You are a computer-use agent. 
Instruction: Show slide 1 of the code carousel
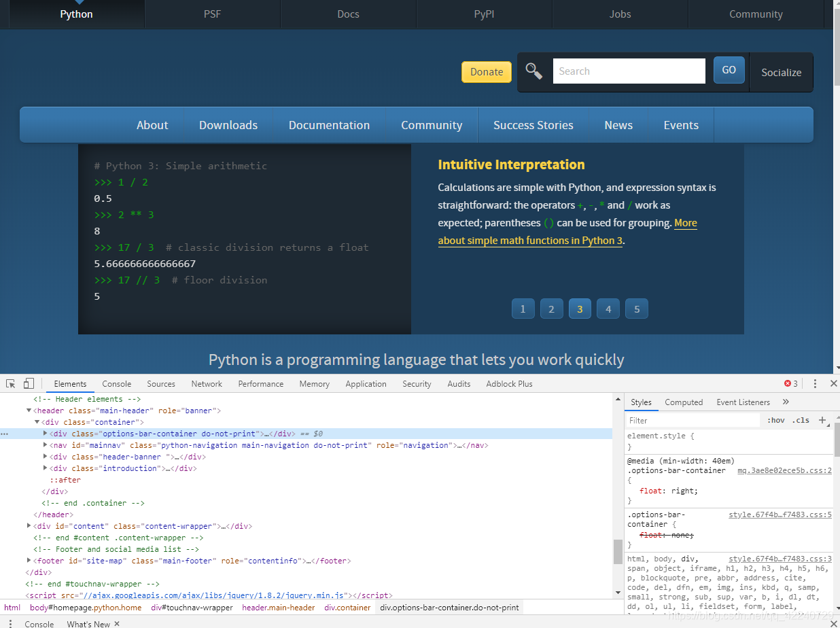tap(523, 309)
